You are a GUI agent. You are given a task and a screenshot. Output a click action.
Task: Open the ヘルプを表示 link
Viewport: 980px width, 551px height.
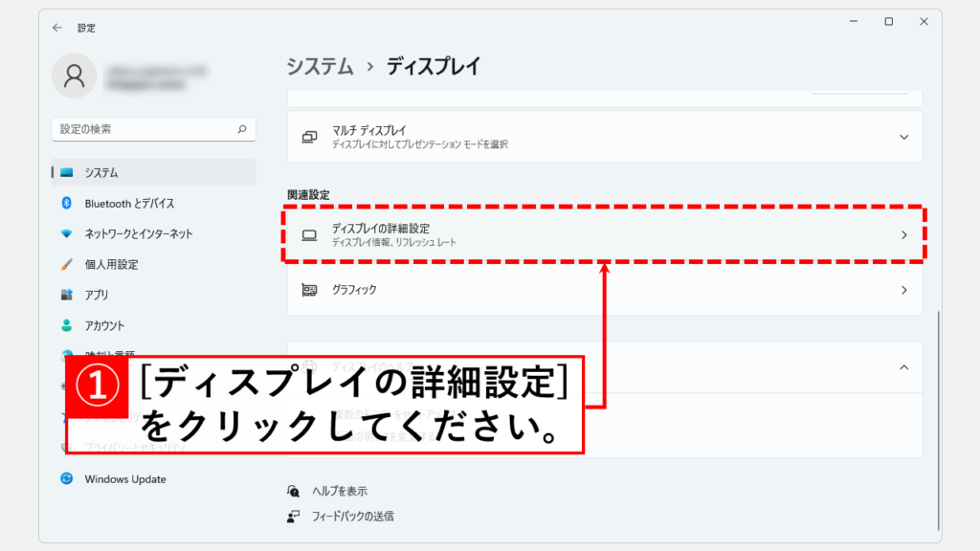pyautogui.click(x=339, y=491)
